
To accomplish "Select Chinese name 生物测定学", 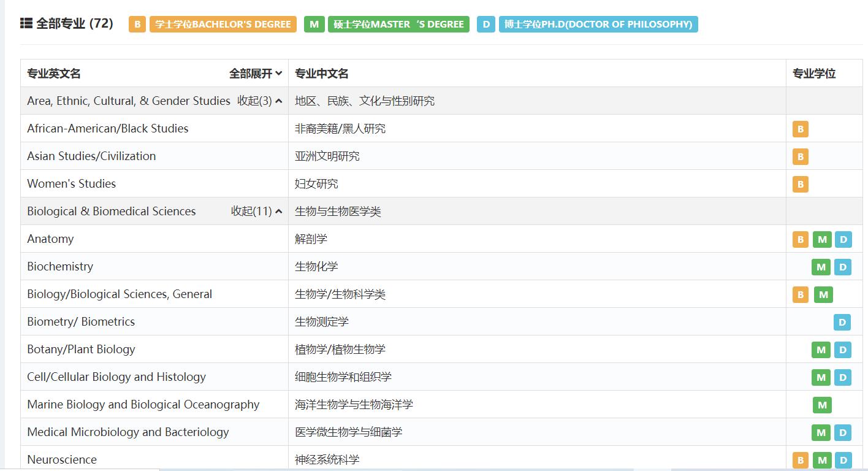I will point(322,322).
